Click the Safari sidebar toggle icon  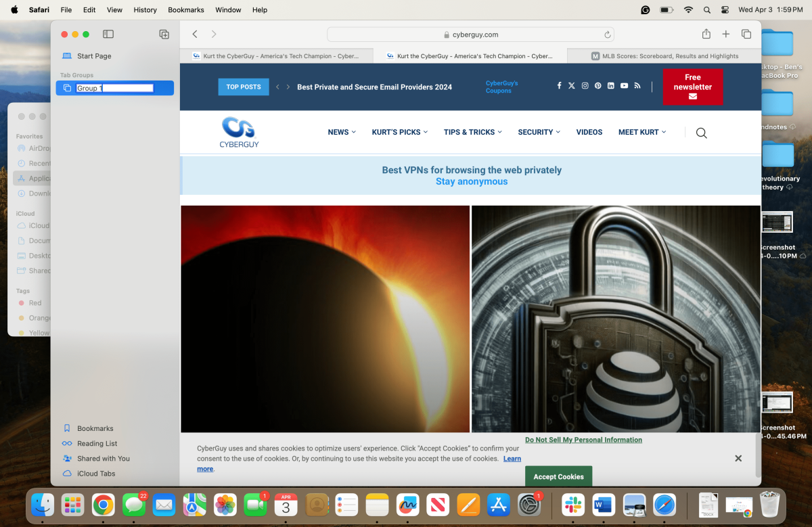tap(108, 34)
